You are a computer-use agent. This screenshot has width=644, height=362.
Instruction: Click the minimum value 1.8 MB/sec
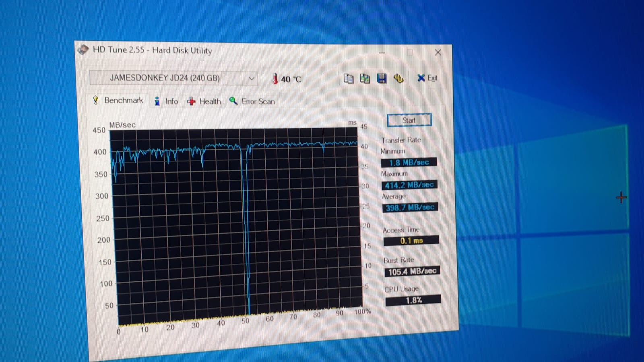[409, 162]
